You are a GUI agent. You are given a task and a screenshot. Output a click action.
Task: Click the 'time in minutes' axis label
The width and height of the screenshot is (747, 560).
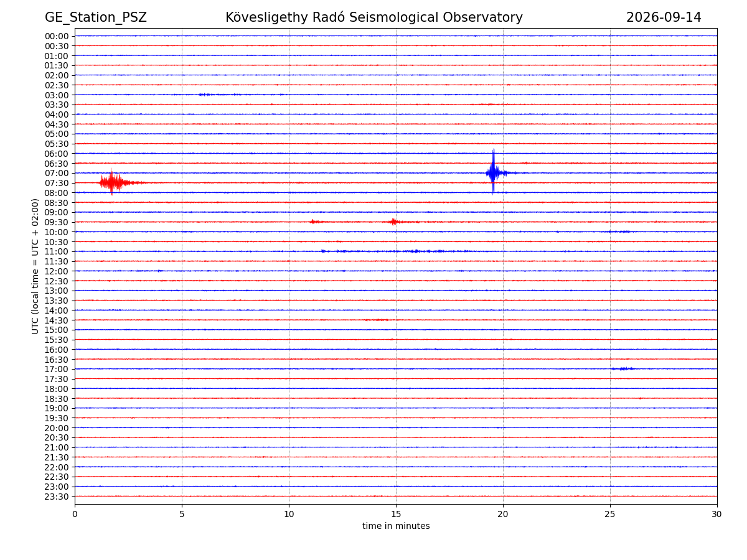pos(396,526)
